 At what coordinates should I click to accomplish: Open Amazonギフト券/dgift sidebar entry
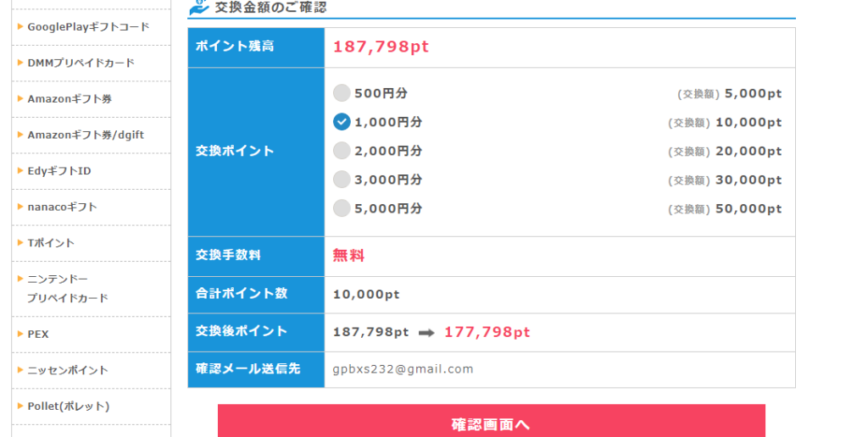(86, 135)
